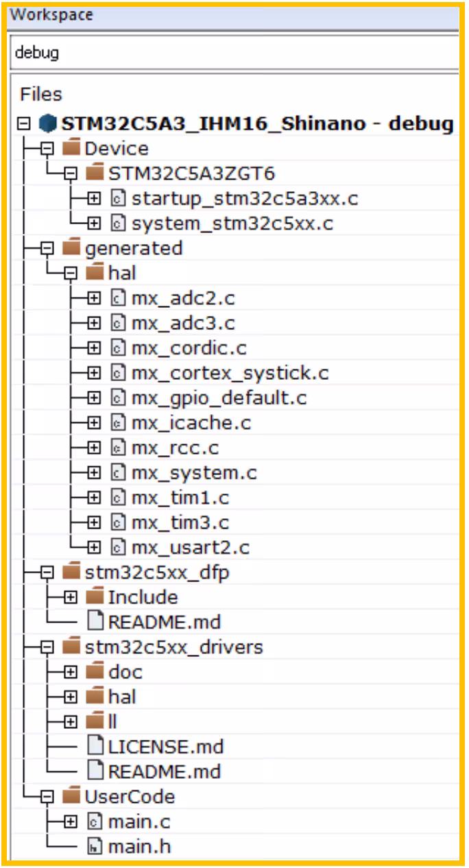469x868 pixels.
Task: Collapse the Device folder tree node
Action: 48,149
